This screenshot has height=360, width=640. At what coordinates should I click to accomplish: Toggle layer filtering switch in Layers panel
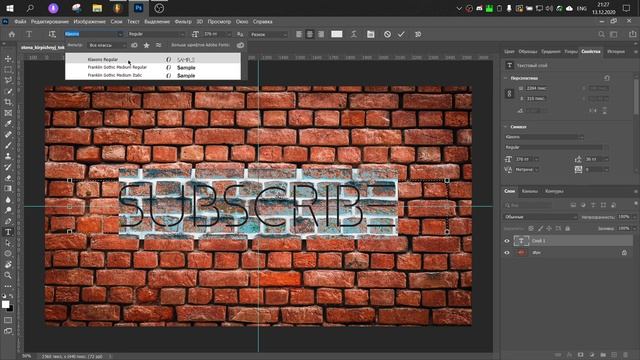tap(636, 203)
